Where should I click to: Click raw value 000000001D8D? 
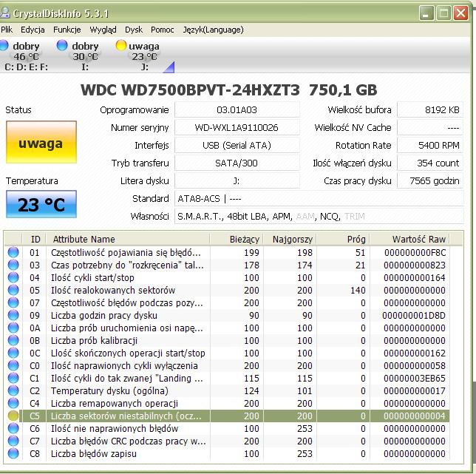coord(414,315)
